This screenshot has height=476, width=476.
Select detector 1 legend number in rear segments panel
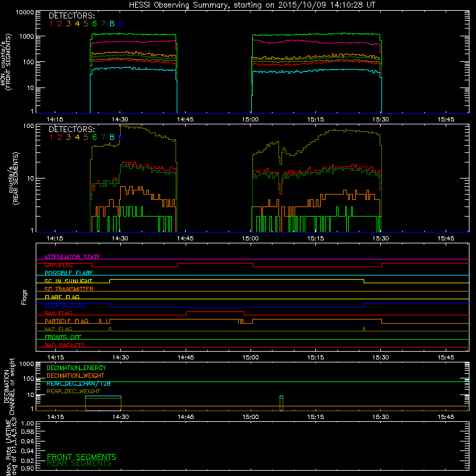[x=51, y=137]
